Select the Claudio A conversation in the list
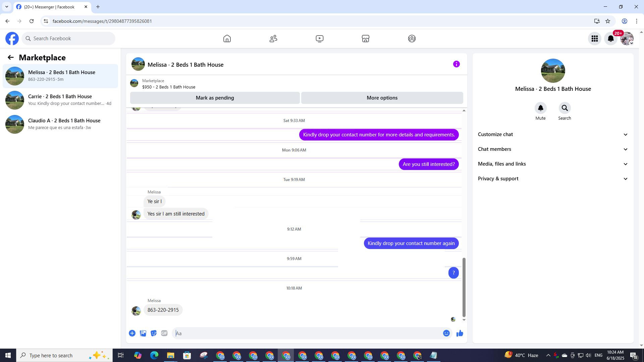 pos(60,124)
